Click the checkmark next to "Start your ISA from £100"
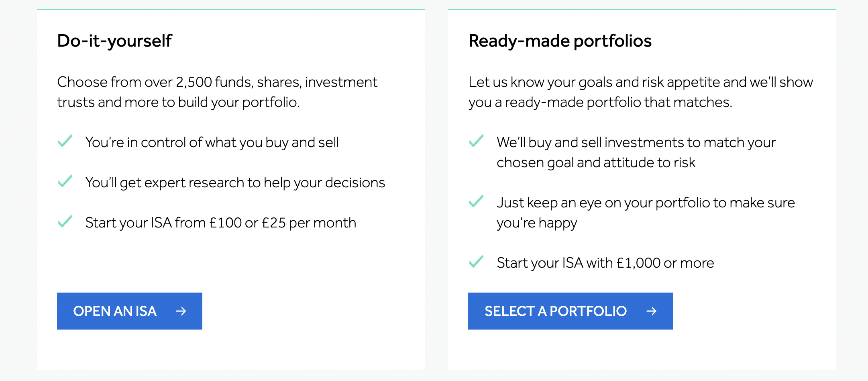 click(x=65, y=221)
